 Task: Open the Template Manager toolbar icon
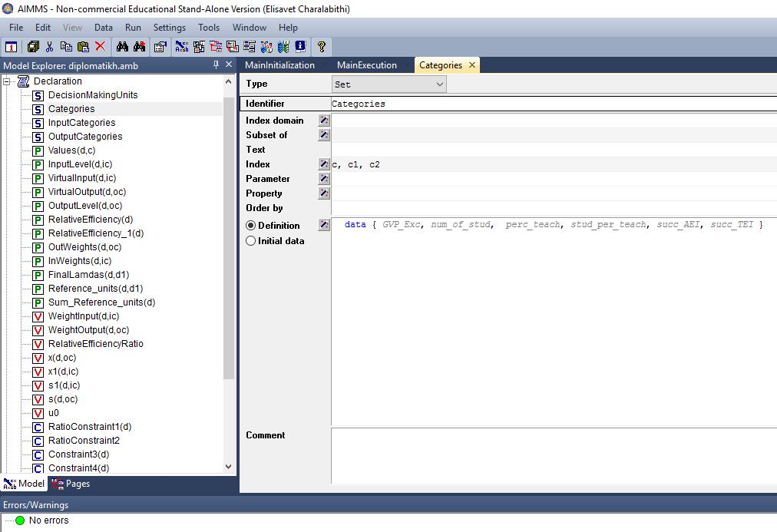pyautogui.click(x=233, y=47)
